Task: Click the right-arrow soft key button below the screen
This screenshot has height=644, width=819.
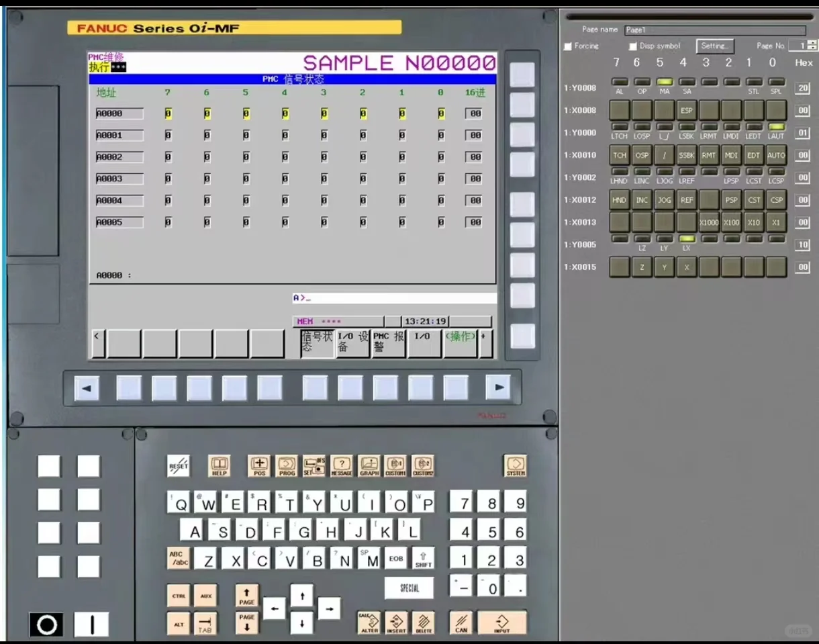Action: [x=498, y=387]
